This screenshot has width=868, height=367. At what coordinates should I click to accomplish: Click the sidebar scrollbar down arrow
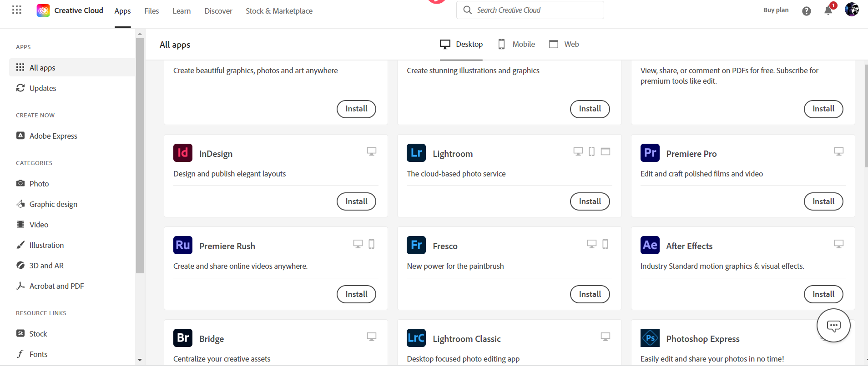point(140,360)
